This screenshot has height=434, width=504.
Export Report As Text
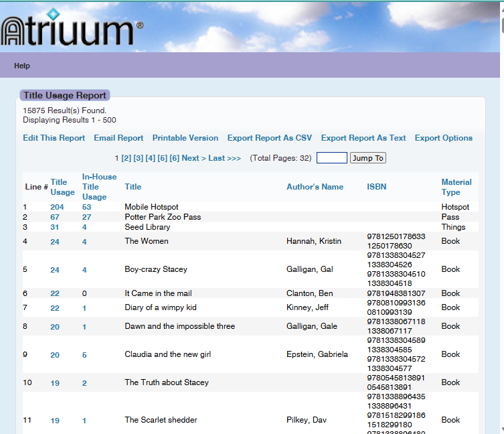point(363,138)
